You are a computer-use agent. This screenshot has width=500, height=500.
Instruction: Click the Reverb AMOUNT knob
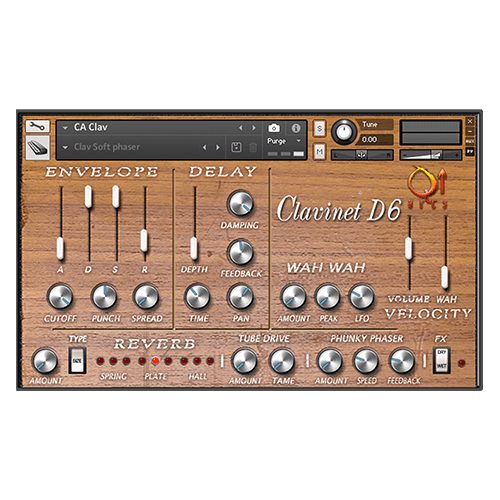coord(45,361)
